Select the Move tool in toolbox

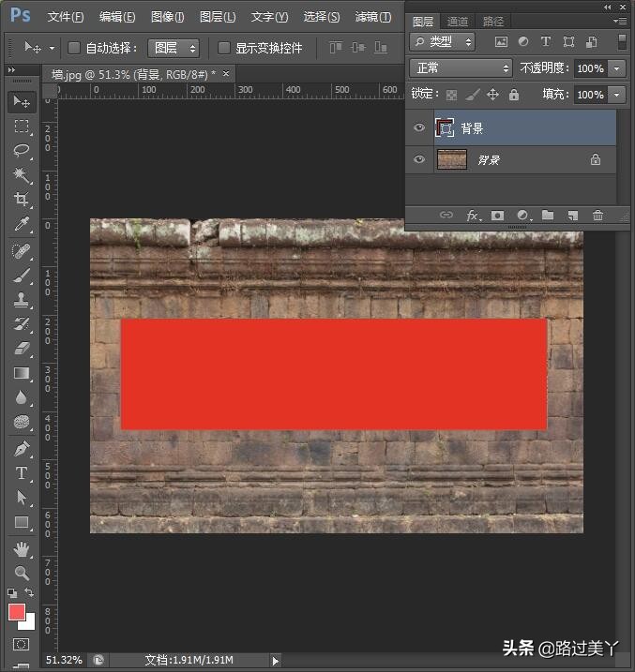click(22, 102)
